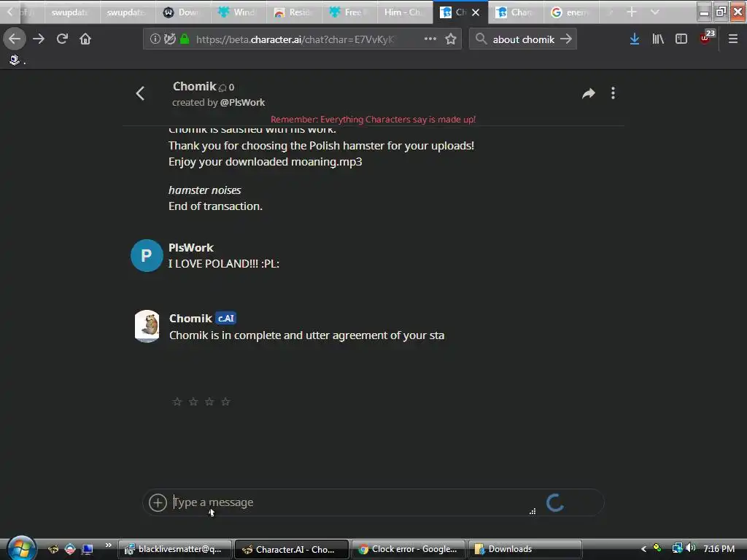
Task: Submit search with the arrow next to 'about chomik'
Action: tap(566, 39)
